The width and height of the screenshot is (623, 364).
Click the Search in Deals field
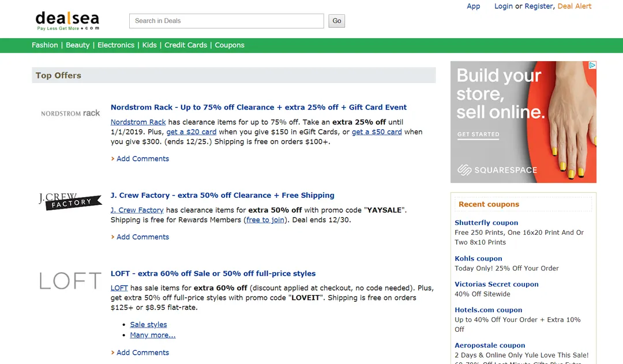(227, 21)
